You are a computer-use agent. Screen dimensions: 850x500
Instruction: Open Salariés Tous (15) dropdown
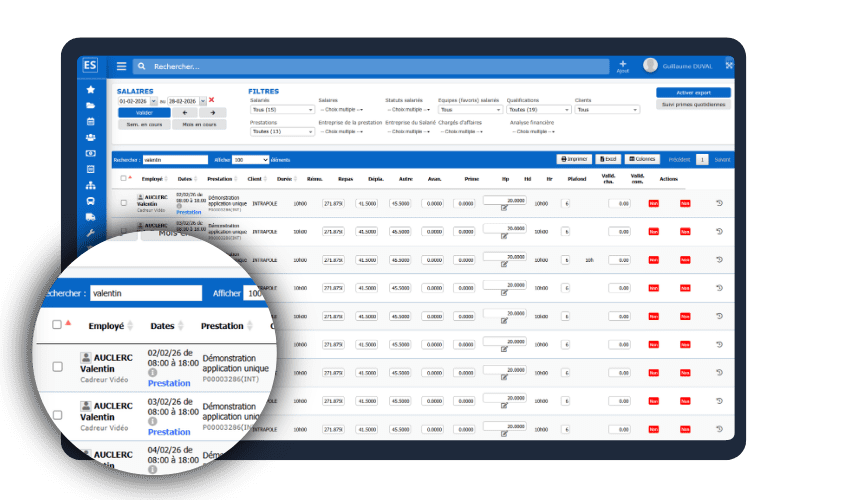click(282, 110)
